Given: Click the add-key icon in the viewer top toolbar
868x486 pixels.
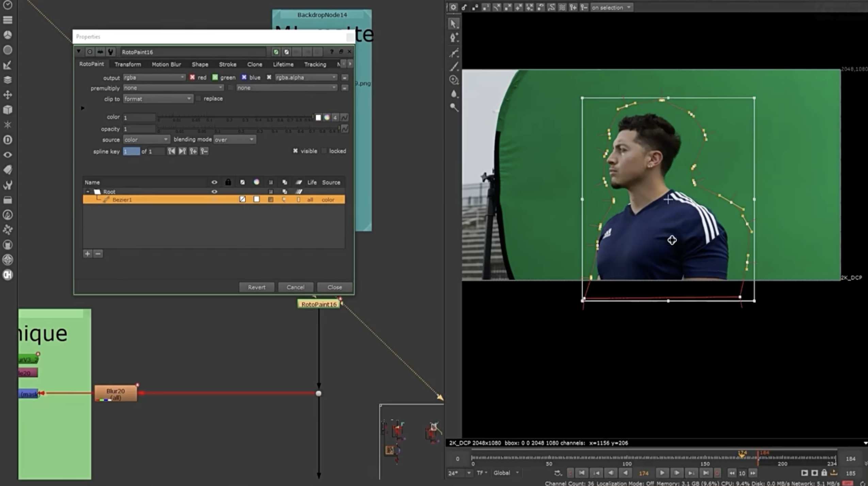Looking at the screenshot, I should 573,7.
